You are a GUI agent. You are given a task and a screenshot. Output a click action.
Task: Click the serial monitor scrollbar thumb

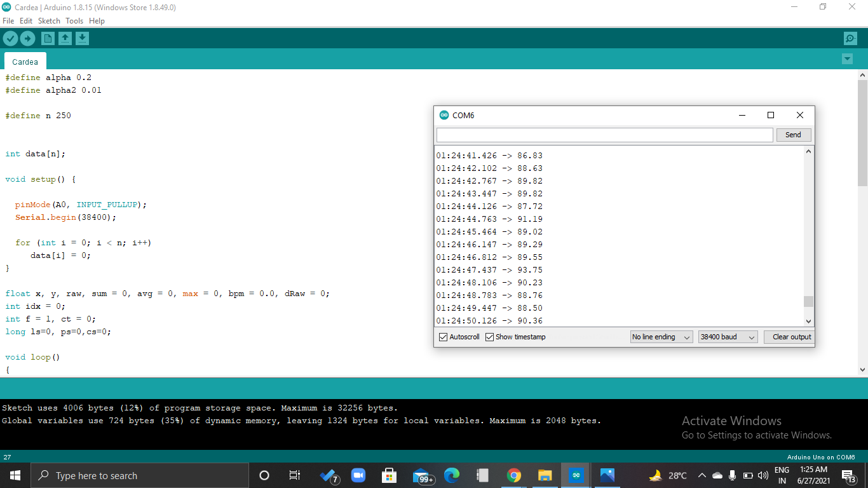808,301
